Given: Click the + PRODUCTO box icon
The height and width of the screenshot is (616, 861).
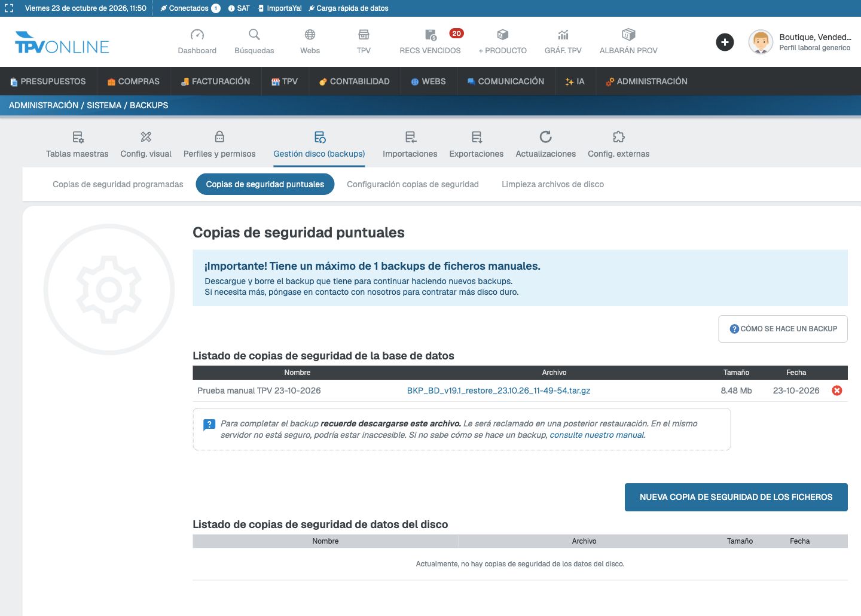Looking at the screenshot, I should (503, 35).
